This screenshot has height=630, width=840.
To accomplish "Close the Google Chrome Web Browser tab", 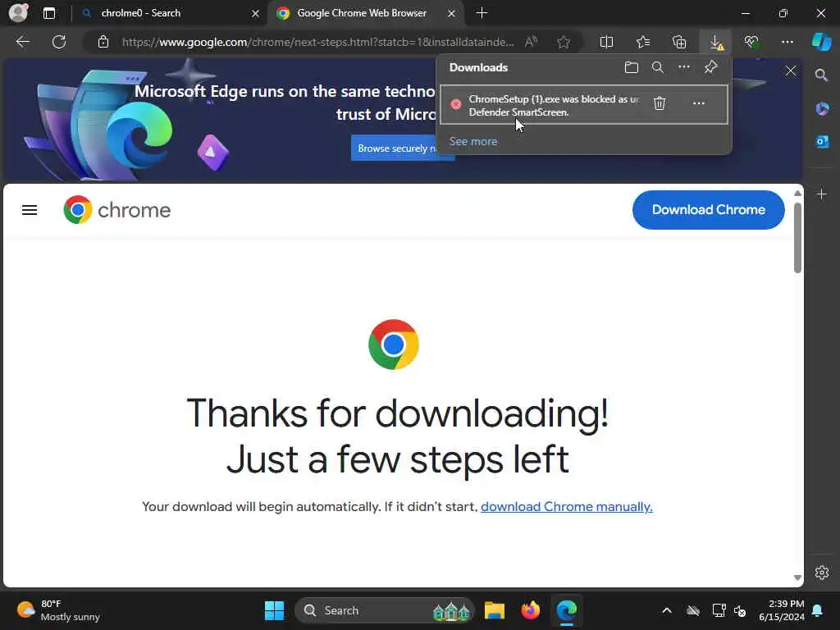I will tap(452, 13).
